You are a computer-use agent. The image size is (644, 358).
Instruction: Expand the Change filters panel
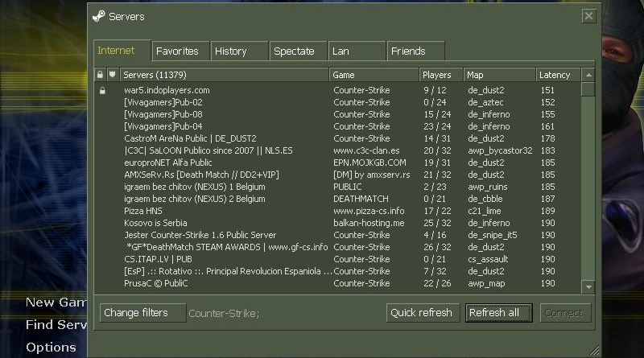pos(141,312)
